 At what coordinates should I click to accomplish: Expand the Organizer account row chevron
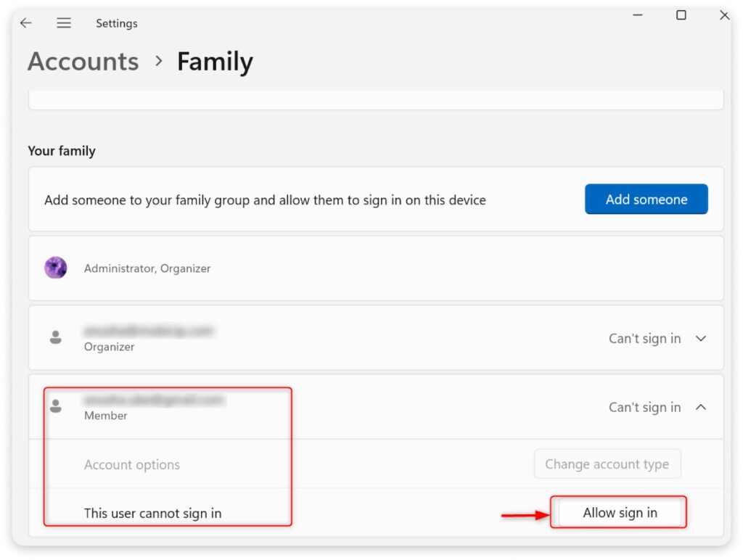tap(701, 339)
